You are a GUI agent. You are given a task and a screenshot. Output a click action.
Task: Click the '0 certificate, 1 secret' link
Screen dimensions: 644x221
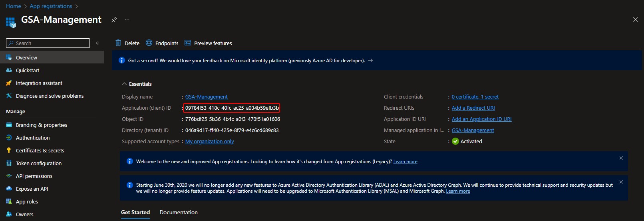pos(475,97)
